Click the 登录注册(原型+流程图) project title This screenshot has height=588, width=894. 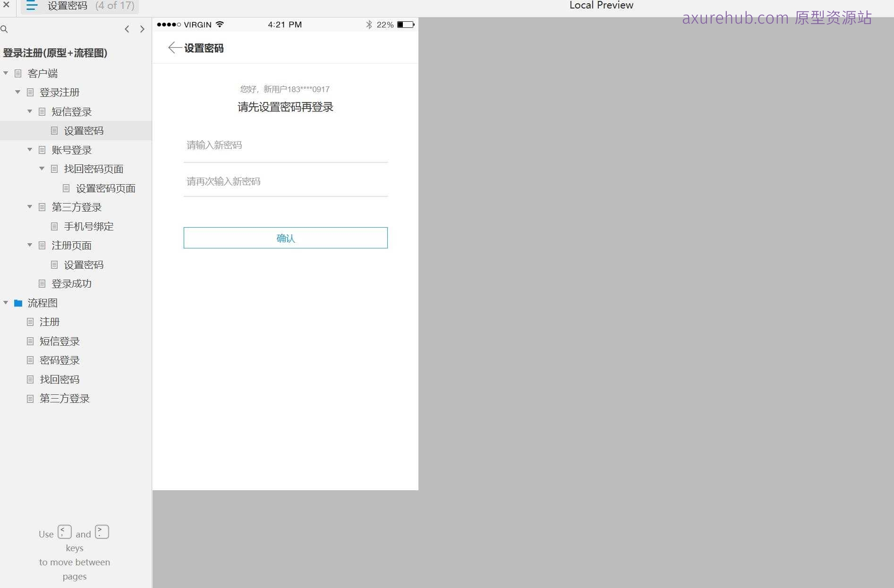coord(55,53)
